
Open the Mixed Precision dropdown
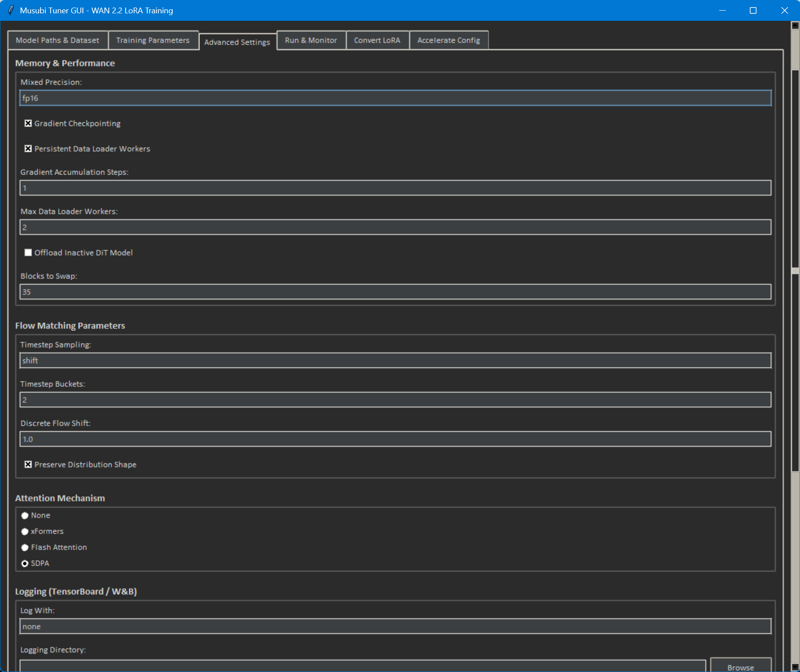pos(395,99)
